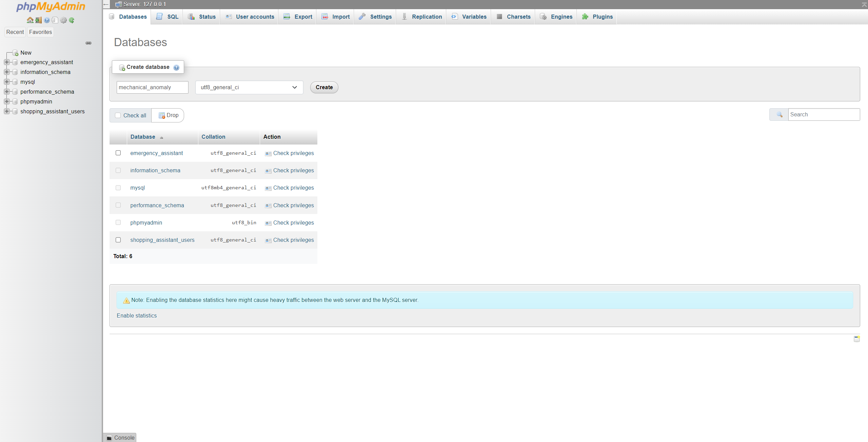Click the collapse header icon at top right
Screen dimensions: 868x442
tap(864, 4)
